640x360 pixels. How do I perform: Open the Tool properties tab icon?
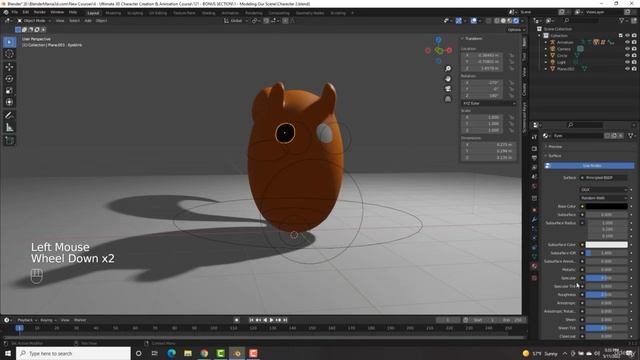[534, 137]
